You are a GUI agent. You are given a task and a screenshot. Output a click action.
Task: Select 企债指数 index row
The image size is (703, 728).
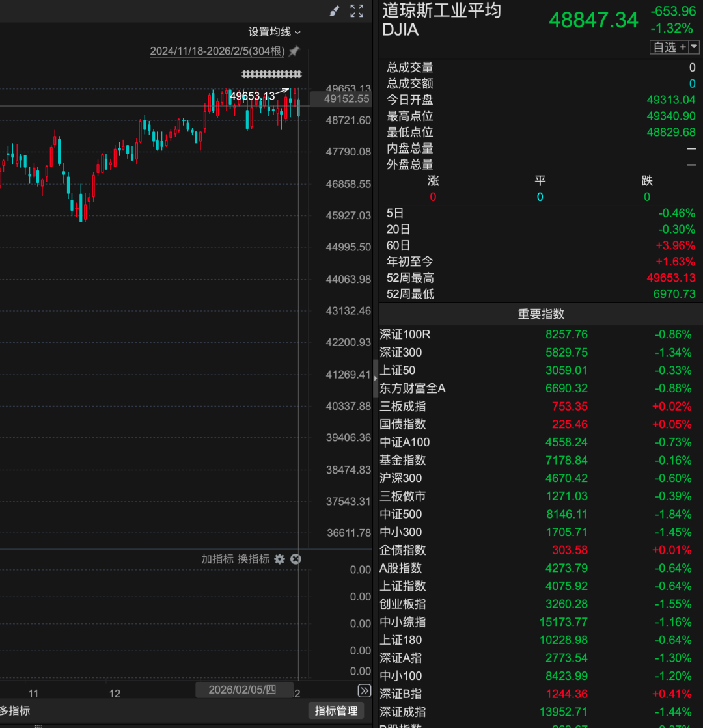tap(541, 550)
